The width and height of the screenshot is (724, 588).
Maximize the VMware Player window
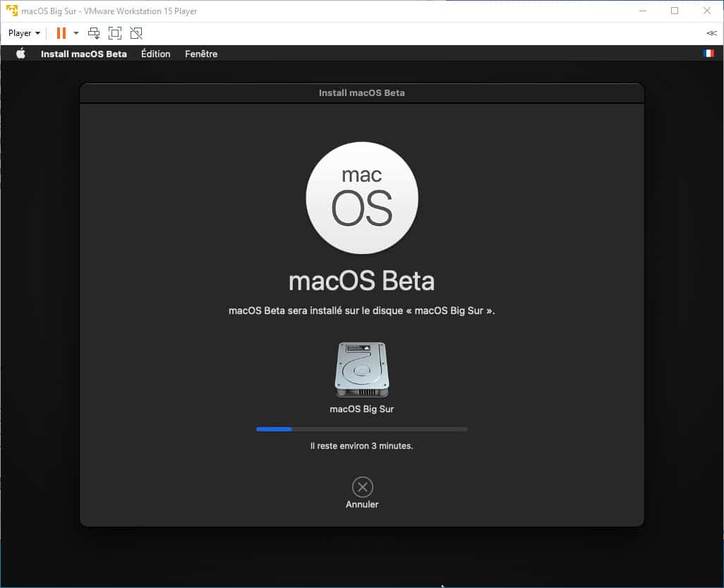coord(675,11)
